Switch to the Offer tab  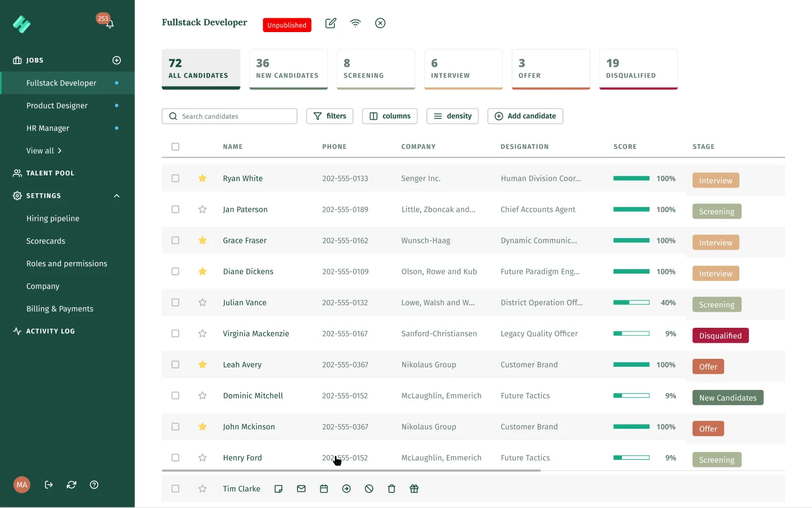click(551, 69)
